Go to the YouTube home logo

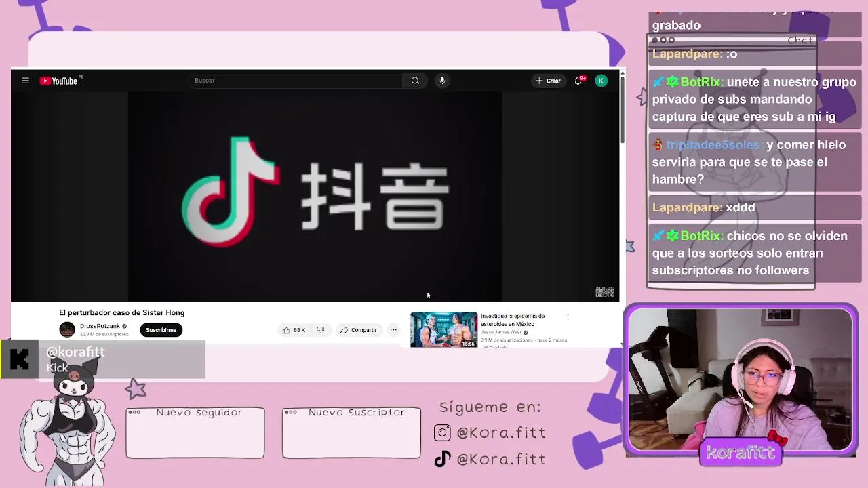[59, 81]
